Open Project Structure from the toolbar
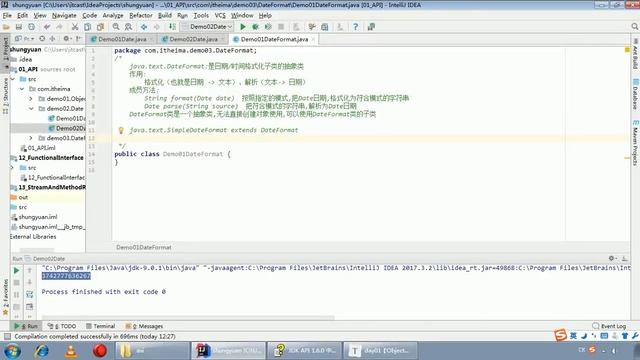This screenshot has height=360, width=640. tap(324, 27)
